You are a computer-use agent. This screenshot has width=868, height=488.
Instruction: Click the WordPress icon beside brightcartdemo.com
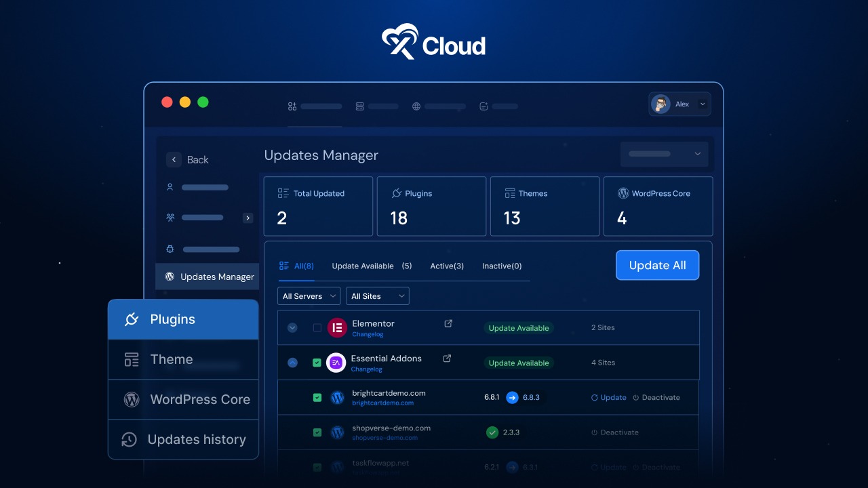(337, 398)
